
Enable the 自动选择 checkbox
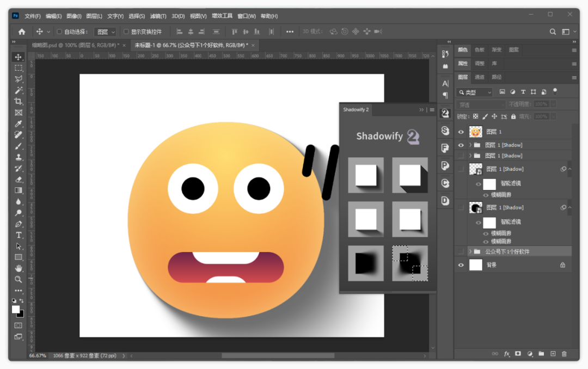[59, 32]
